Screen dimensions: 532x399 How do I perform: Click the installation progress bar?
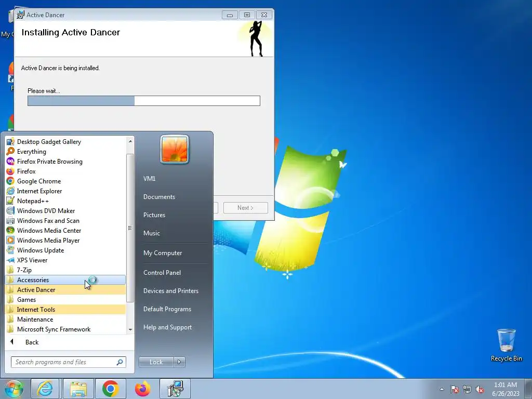[x=144, y=101]
